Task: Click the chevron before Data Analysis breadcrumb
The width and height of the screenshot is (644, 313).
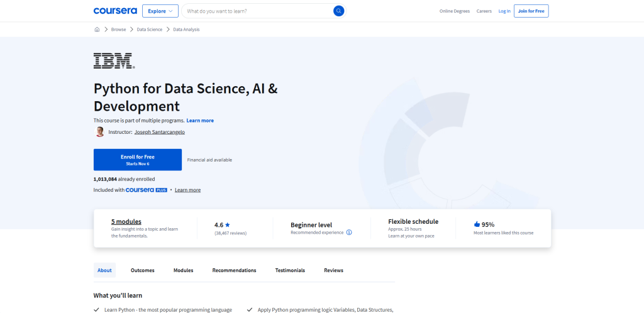Action: [168, 30]
